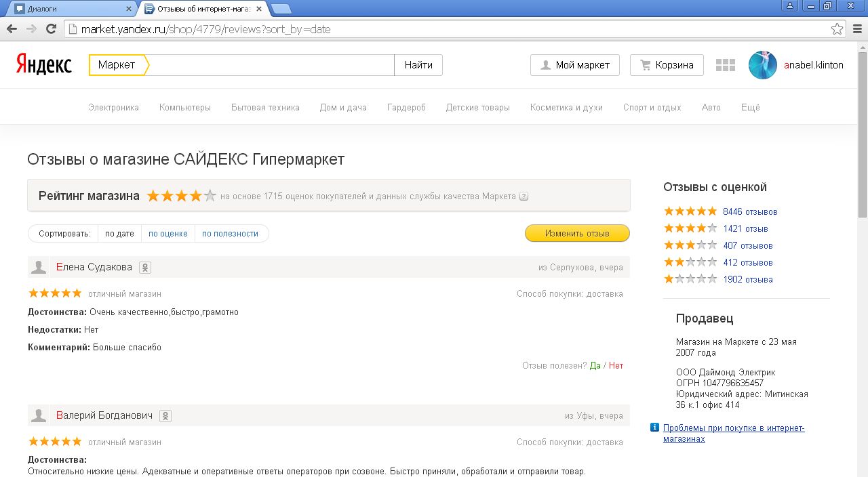Click the ООО Даймонд Электрик seller name
The height and width of the screenshot is (477, 868).
(x=726, y=372)
